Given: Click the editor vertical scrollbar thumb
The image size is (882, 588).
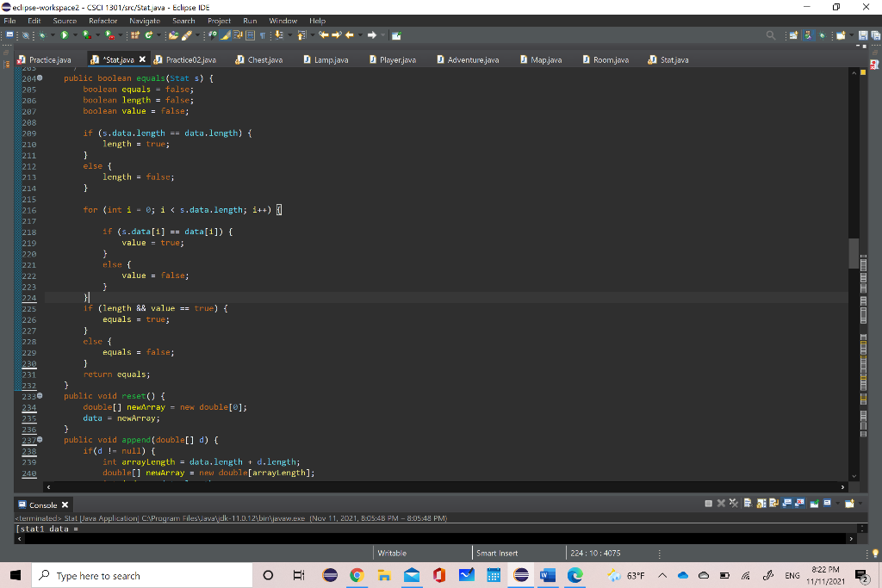Looking at the screenshot, I should pos(854,253).
